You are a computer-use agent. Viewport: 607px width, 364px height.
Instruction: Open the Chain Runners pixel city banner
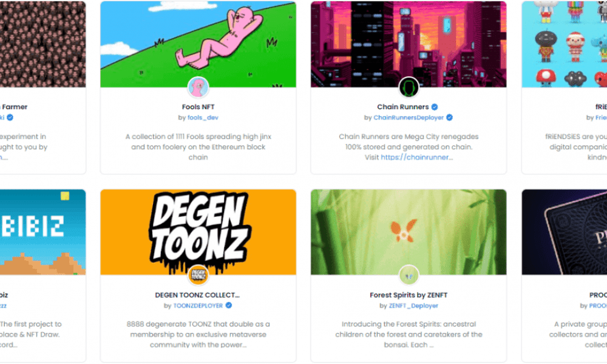click(x=409, y=44)
